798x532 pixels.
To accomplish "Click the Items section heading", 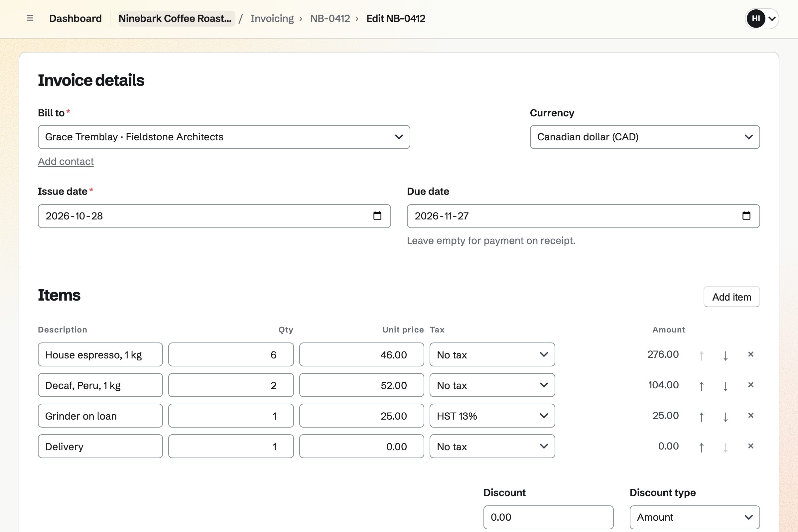I will 59,295.
